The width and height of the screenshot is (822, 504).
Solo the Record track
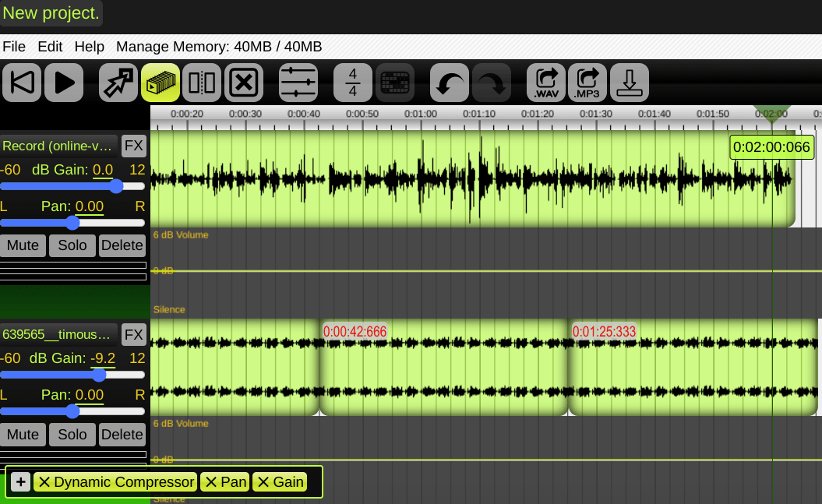pos(72,245)
